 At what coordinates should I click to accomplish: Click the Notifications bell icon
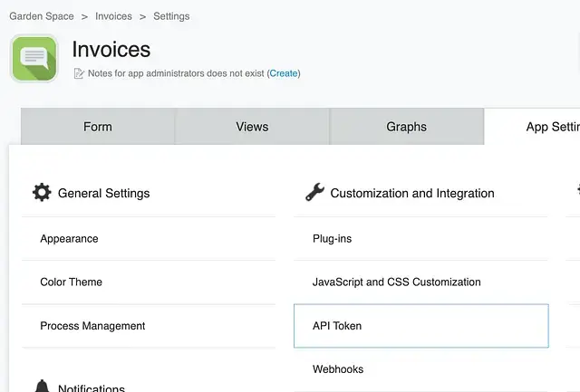coord(42,387)
